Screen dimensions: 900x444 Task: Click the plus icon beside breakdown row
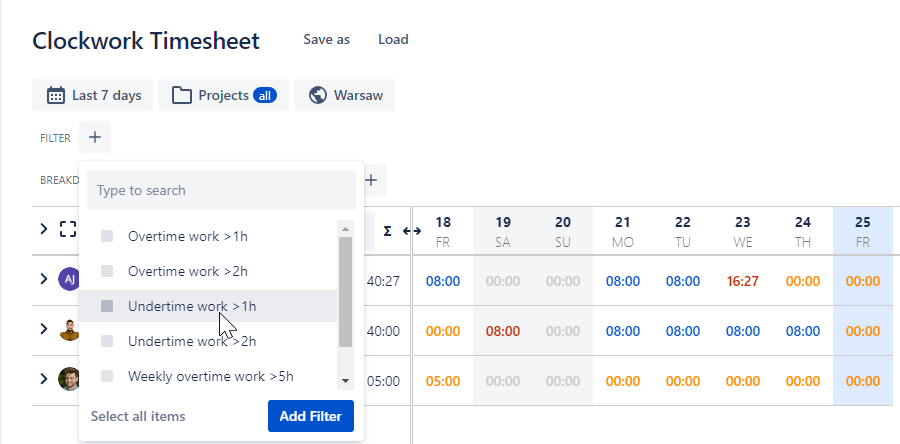click(371, 180)
